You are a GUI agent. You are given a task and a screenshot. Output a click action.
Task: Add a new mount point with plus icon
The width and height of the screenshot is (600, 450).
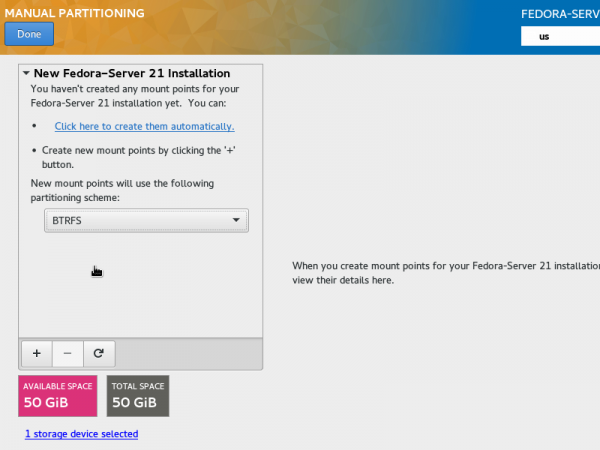coord(37,353)
